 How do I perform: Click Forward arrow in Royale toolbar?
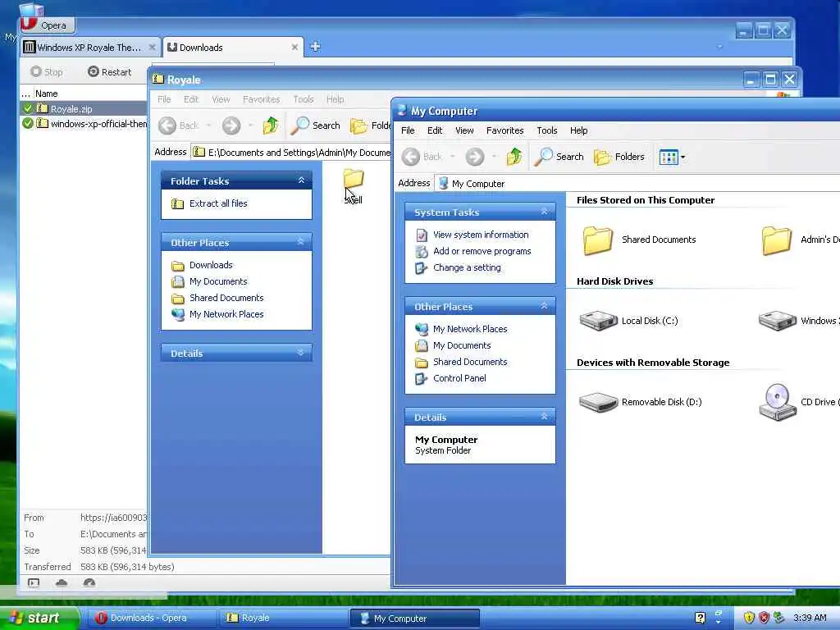click(x=231, y=126)
